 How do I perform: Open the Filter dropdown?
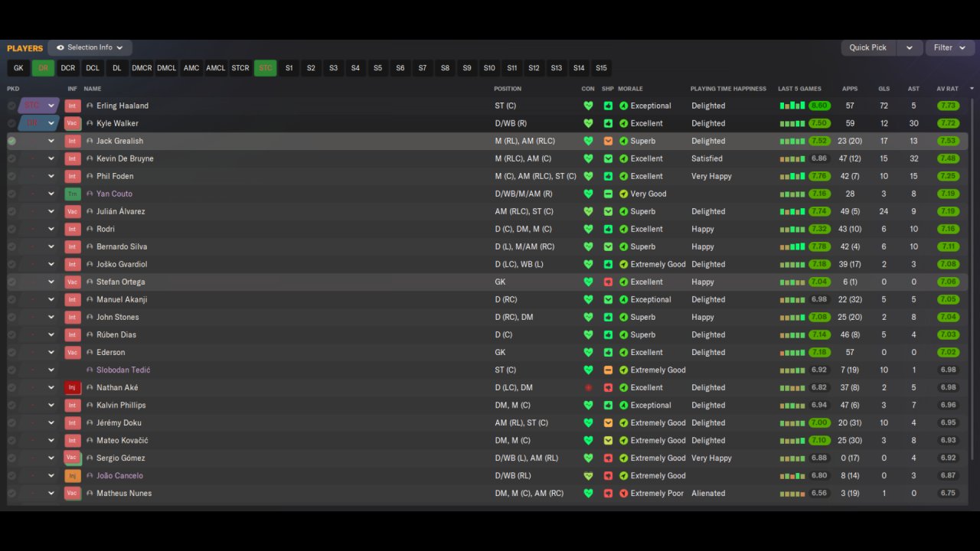click(x=949, y=47)
